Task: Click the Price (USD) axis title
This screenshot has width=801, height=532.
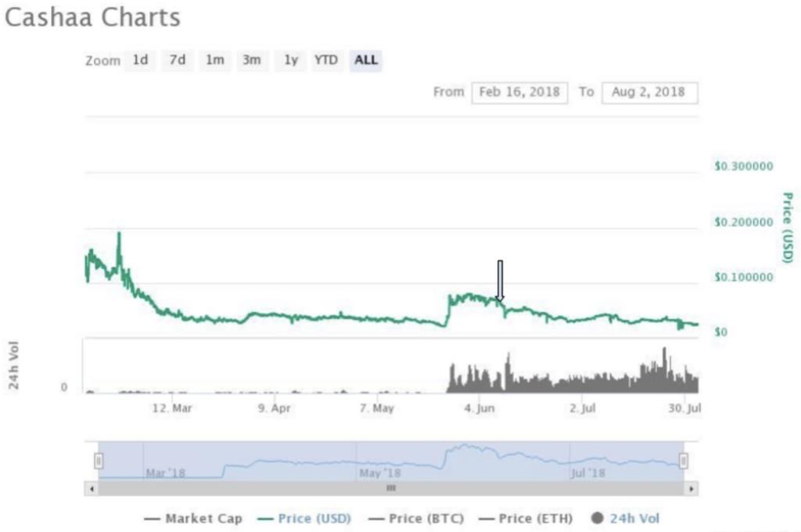Action: (788, 228)
